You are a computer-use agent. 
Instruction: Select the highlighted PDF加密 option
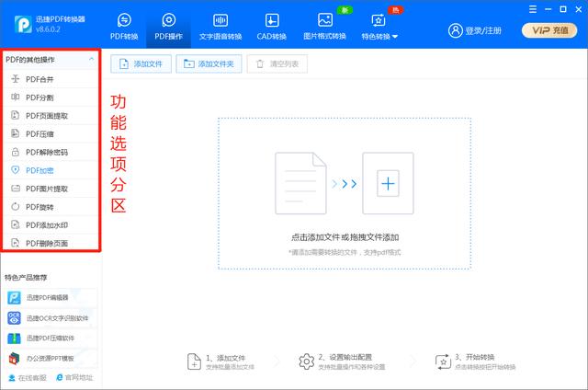pos(51,170)
